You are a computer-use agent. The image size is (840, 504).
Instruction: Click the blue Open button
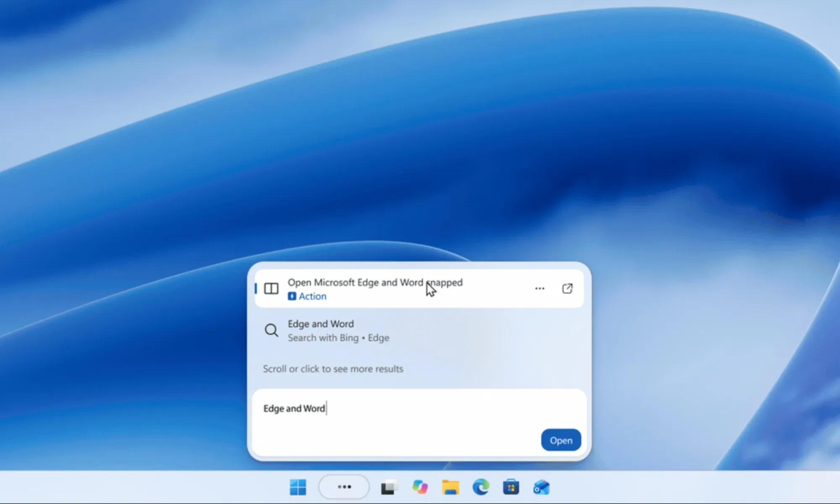[561, 440]
